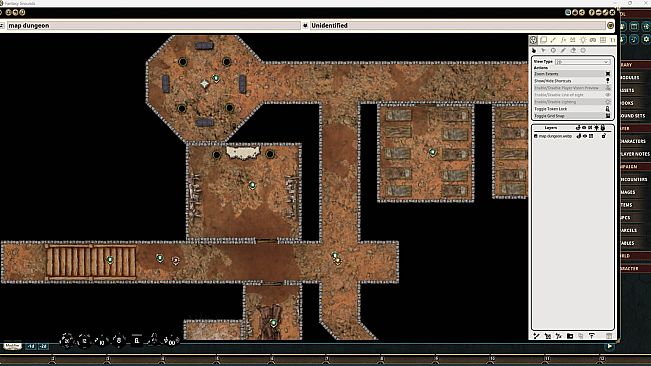Roll the d100 percentile die

tap(171, 341)
